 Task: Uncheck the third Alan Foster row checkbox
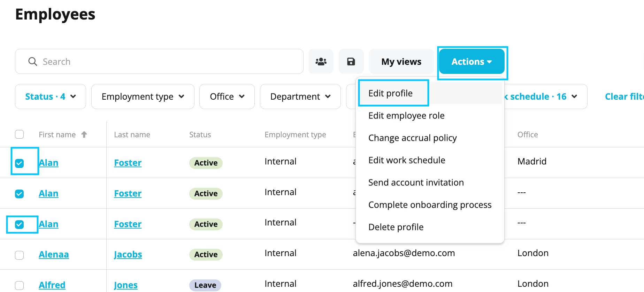(20, 224)
